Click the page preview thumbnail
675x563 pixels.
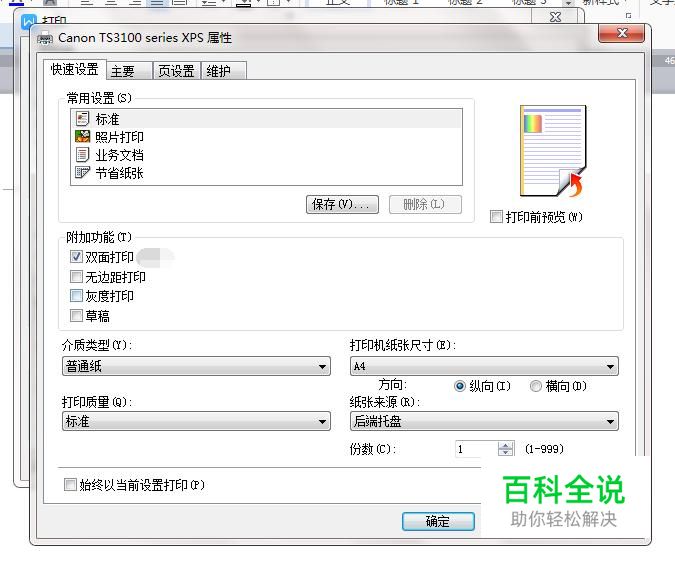click(x=553, y=151)
